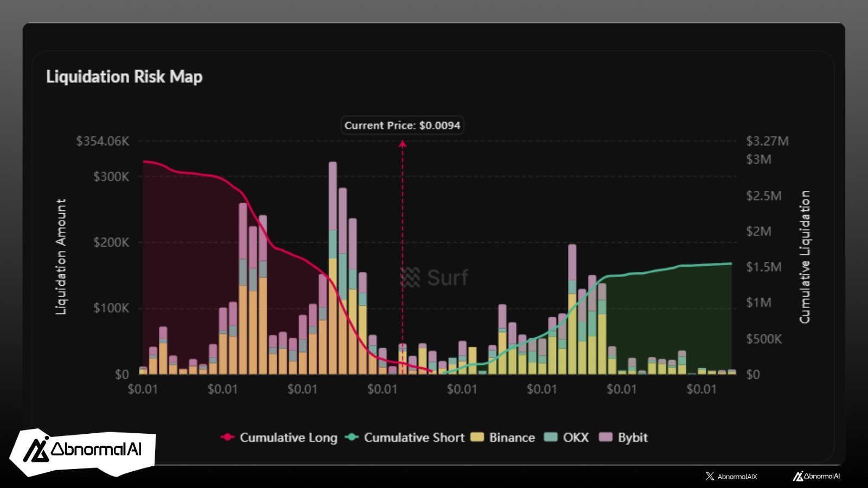Click the large AbnormalAI logo badge

point(82,450)
